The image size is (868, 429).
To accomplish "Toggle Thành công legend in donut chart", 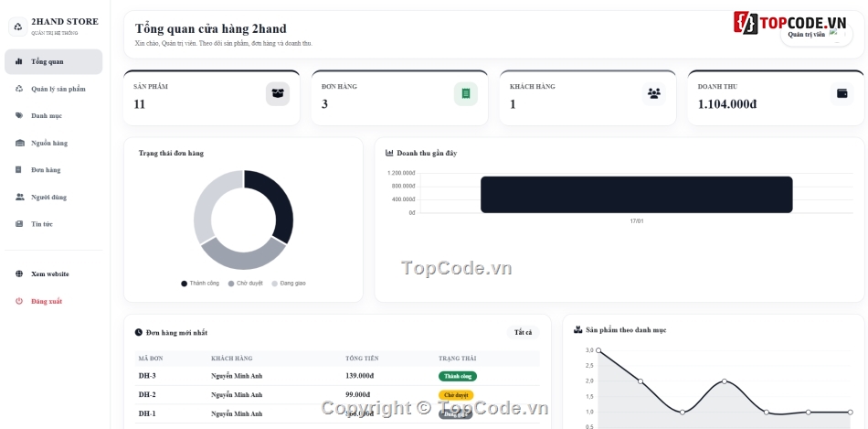I will (200, 284).
